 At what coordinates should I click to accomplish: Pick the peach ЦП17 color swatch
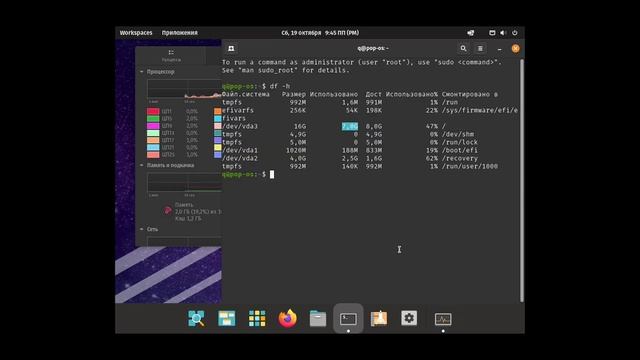153,140
